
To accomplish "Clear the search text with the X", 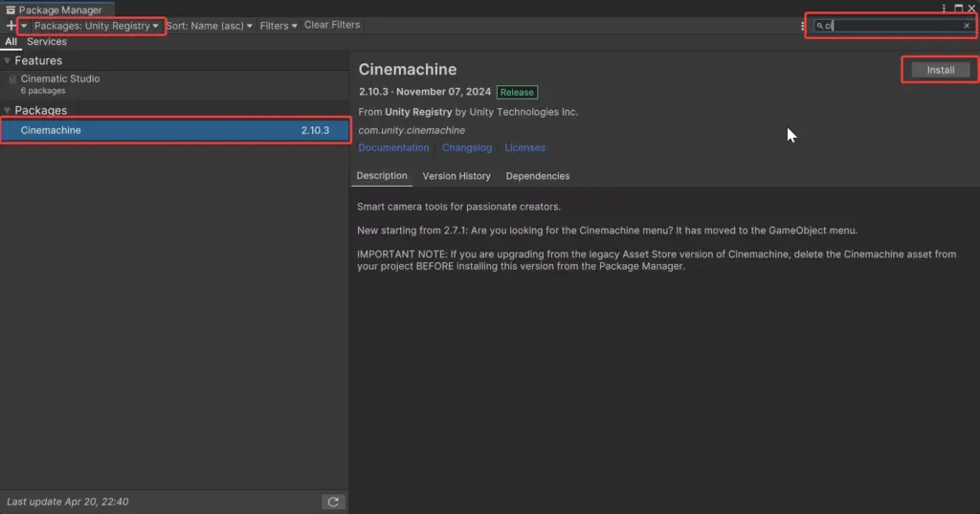I will (967, 26).
